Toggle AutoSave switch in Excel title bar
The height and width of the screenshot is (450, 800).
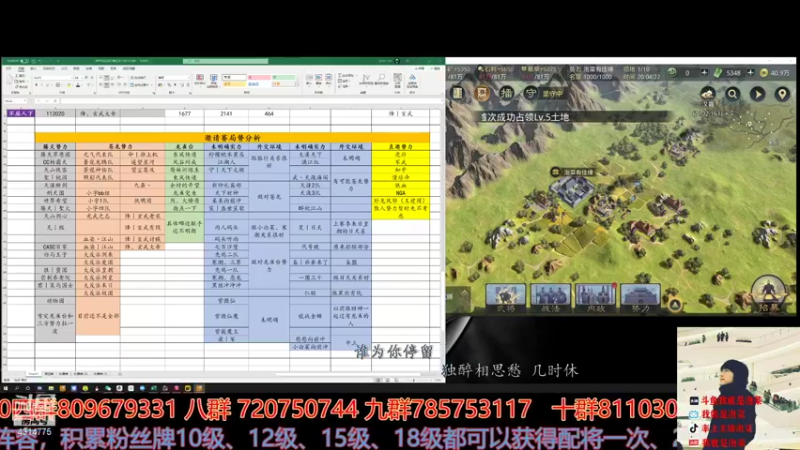(24, 61)
